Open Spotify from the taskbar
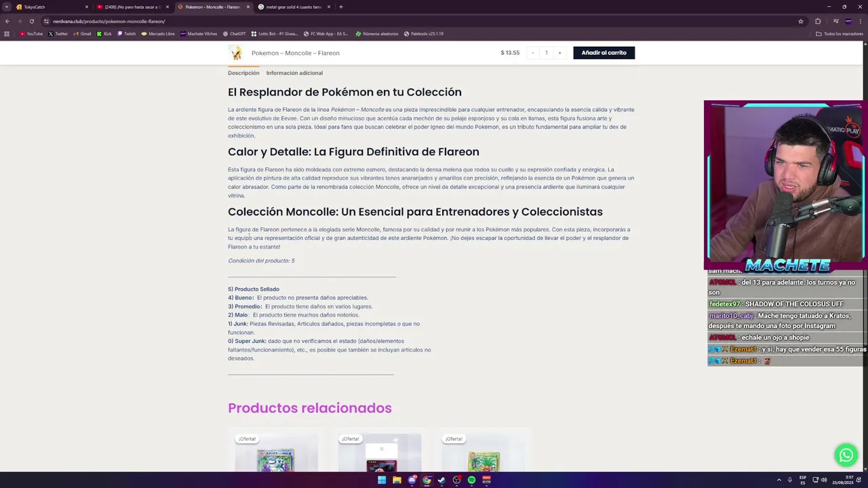The image size is (868, 488). pos(471,480)
